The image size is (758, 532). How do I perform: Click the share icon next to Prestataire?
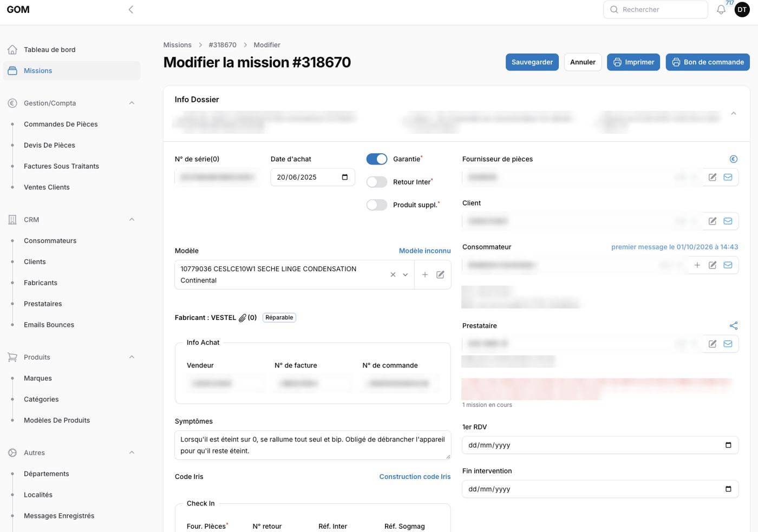[x=734, y=326]
